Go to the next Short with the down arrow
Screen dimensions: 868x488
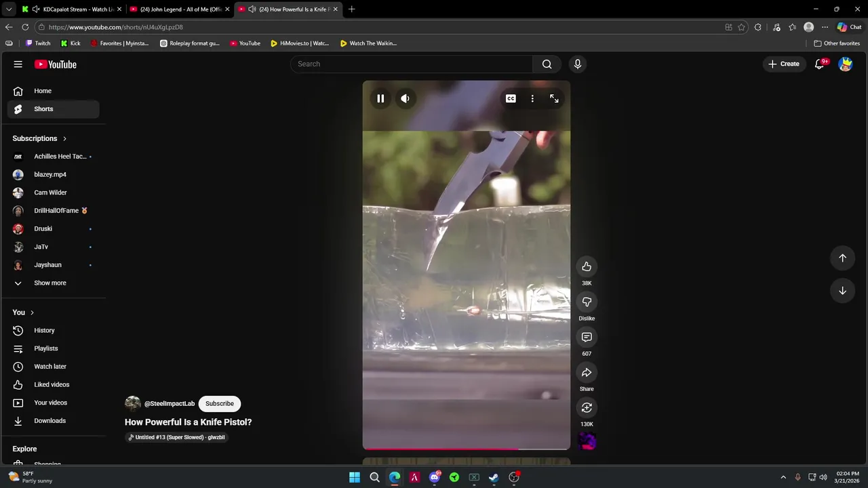[x=842, y=291]
